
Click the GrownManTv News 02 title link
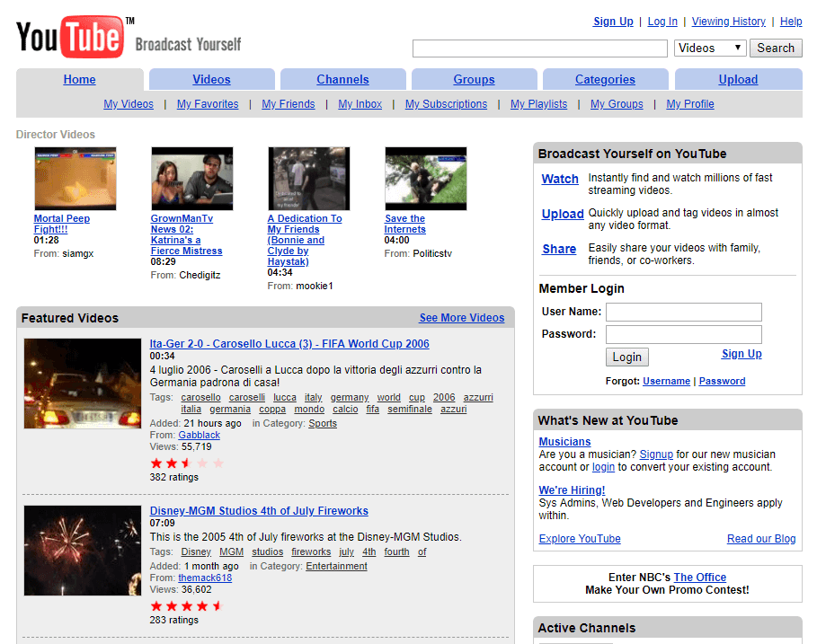click(186, 234)
